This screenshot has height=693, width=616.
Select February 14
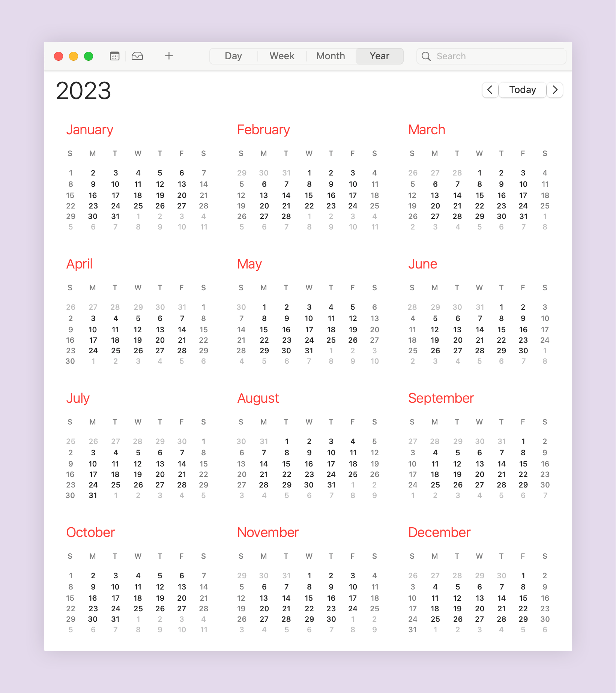click(286, 195)
